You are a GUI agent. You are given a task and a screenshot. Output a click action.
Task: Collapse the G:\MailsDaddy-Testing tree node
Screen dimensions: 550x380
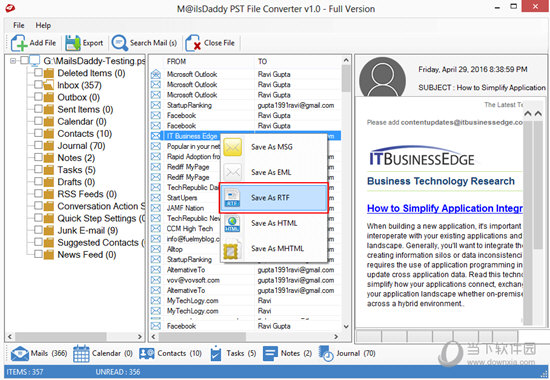(x=13, y=61)
